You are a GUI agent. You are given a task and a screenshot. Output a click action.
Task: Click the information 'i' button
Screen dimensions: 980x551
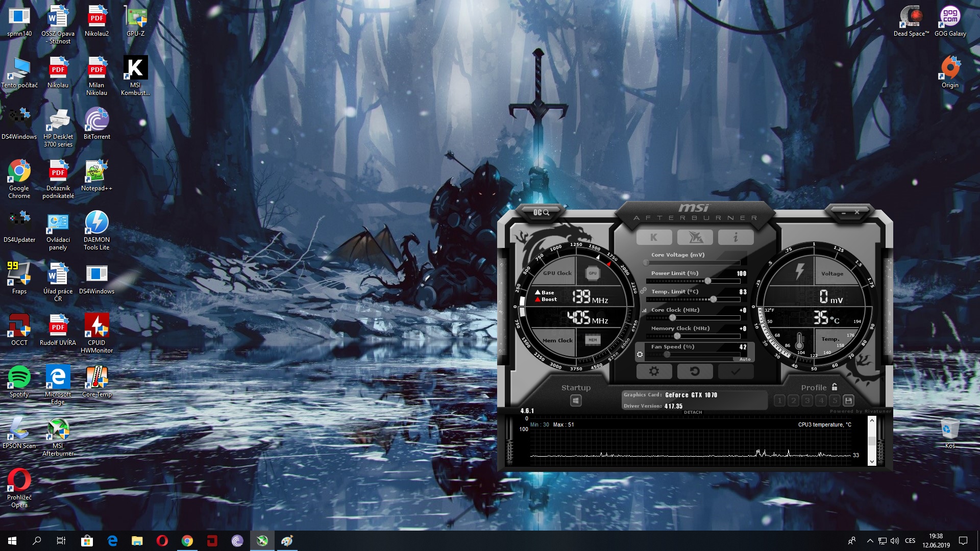point(736,237)
